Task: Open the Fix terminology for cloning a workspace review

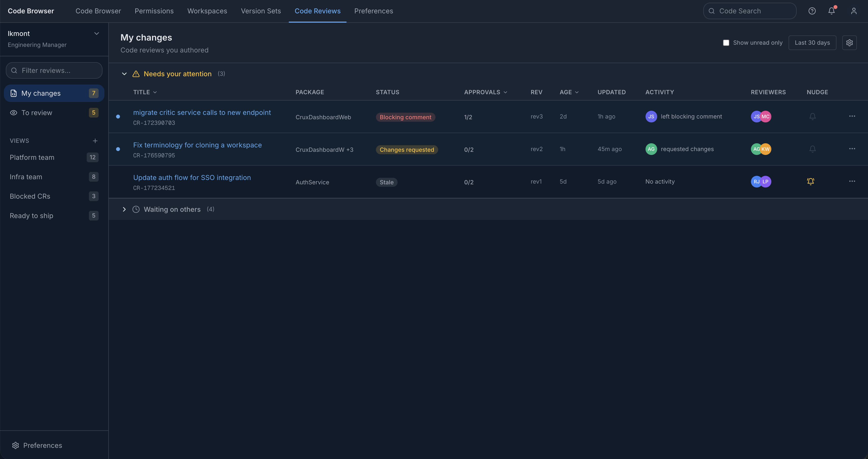Action: coord(197,145)
